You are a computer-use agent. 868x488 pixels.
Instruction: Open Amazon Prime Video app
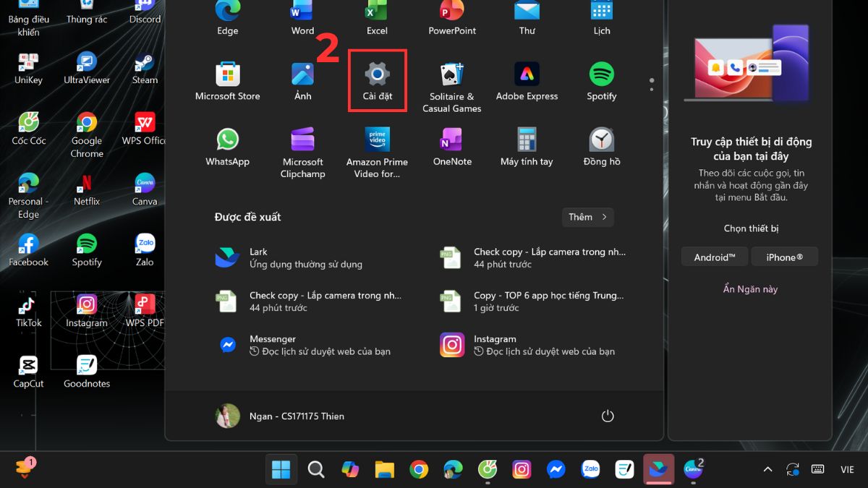click(x=377, y=153)
